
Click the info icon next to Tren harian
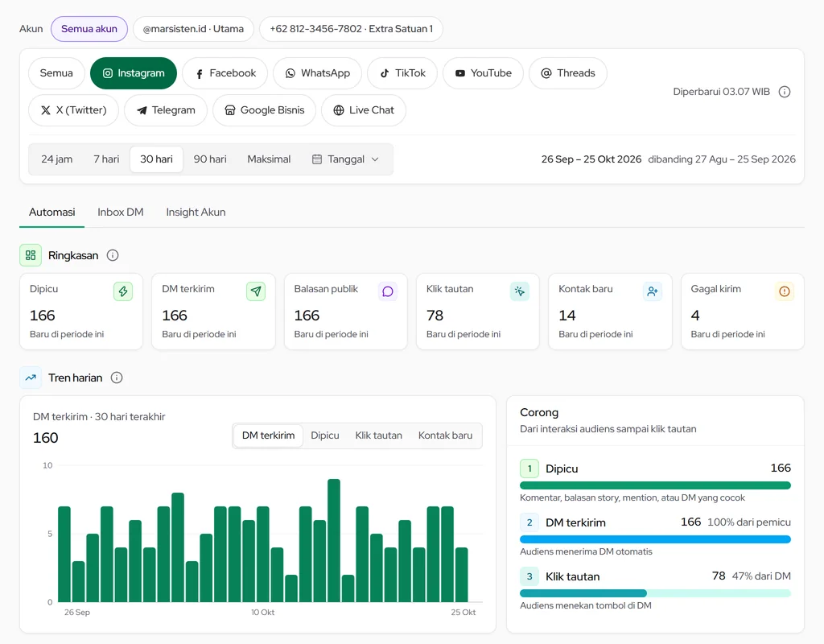[x=117, y=378]
